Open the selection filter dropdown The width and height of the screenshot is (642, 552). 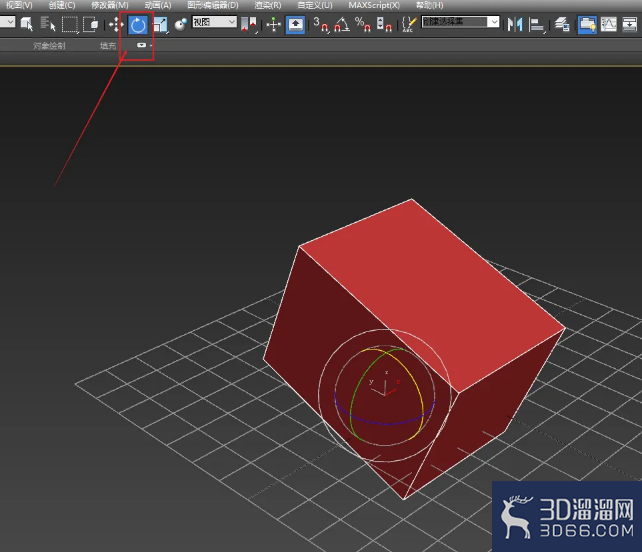(x=7, y=22)
